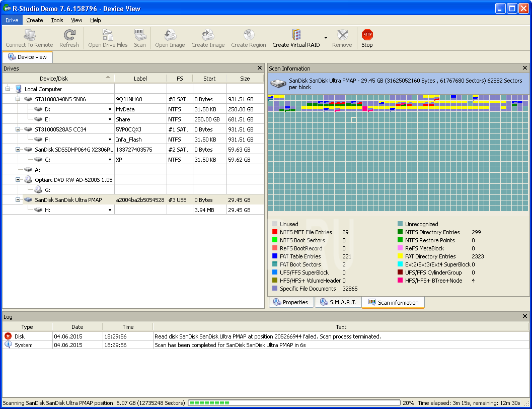Open the Tools menu
Viewport: 532px width, 409px height.
pos(57,20)
